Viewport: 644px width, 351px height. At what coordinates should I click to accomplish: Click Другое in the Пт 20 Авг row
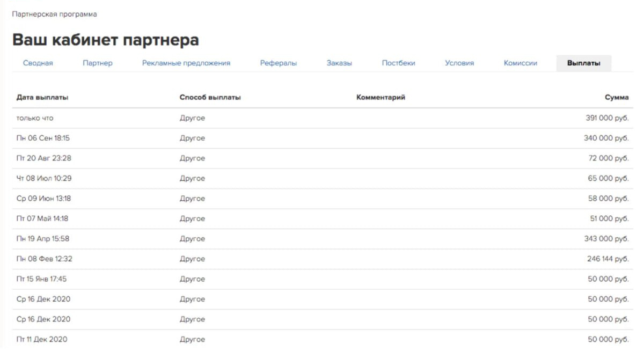pyautogui.click(x=192, y=158)
